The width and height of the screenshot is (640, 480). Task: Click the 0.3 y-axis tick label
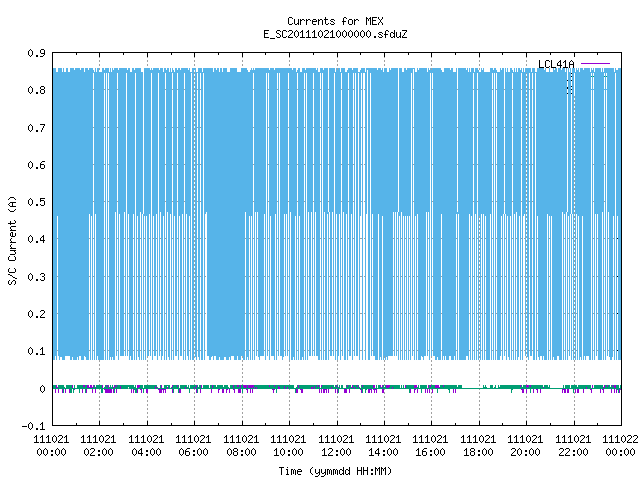point(36,277)
